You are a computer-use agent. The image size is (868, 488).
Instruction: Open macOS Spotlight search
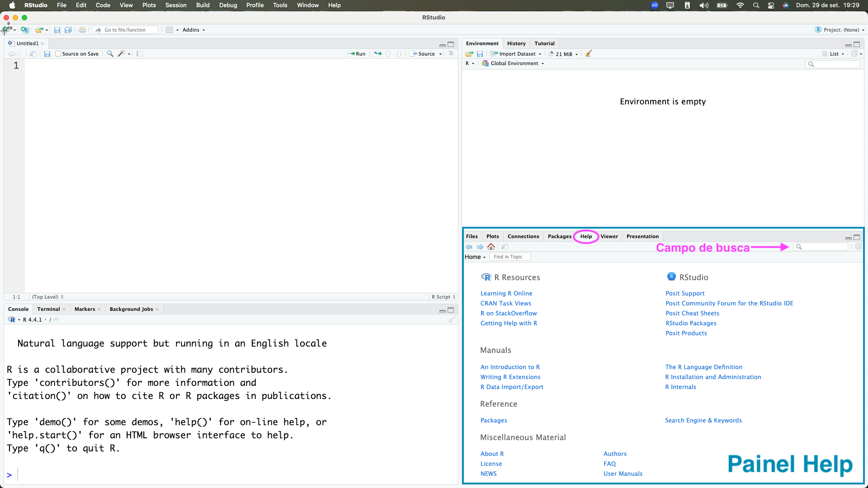[756, 5]
